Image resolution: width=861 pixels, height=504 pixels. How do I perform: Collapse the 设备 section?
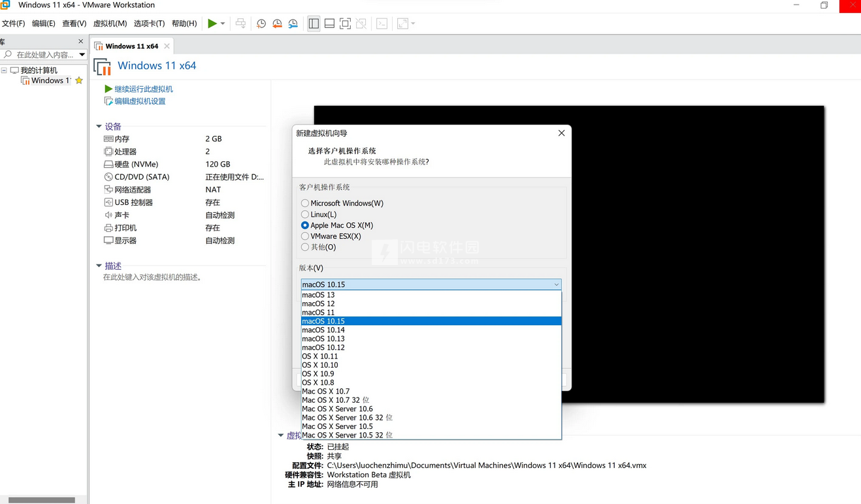(99, 127)
